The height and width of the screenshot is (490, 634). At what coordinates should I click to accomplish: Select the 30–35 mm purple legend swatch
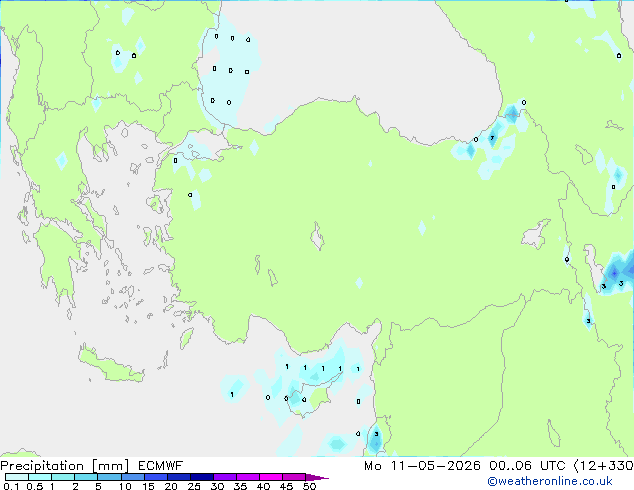pos(225,477)
